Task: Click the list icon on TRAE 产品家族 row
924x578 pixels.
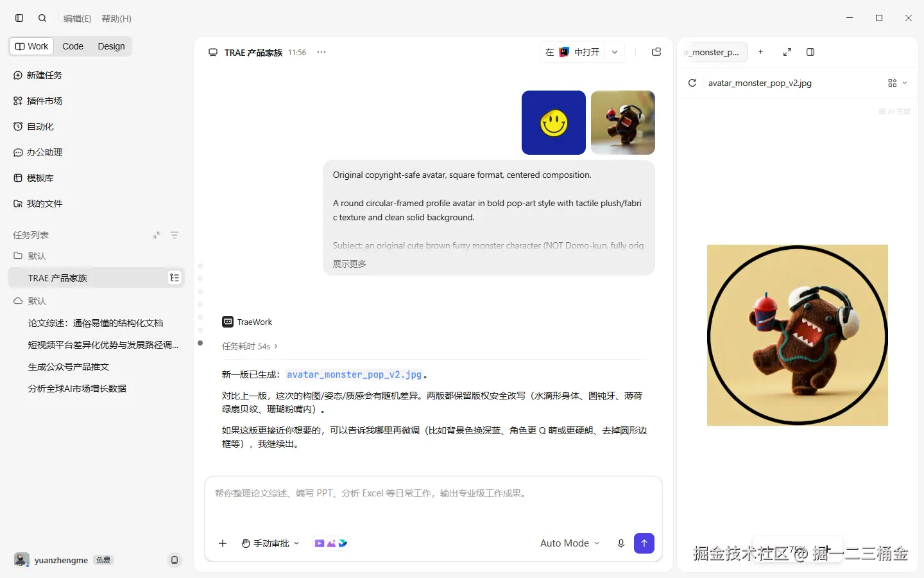Action: pos(175,277)
